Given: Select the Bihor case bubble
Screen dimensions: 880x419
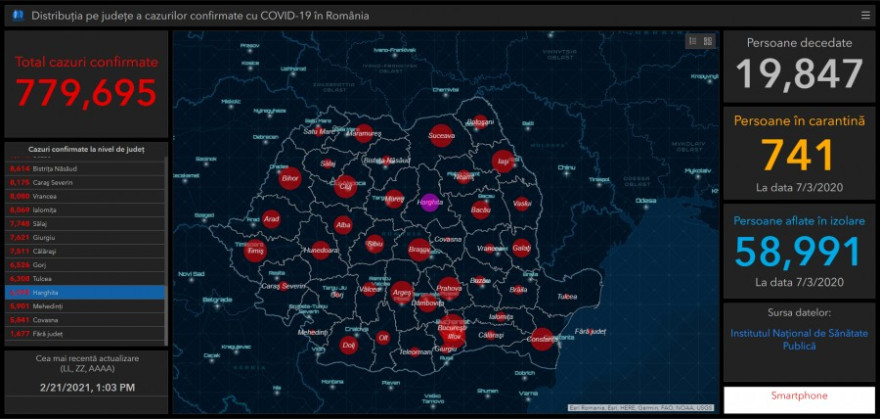Looking at the screenshot, I should pos(291,180).
